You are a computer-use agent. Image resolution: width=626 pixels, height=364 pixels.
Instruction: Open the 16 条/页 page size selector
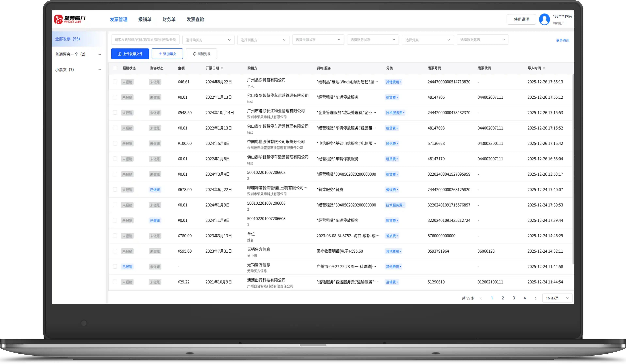tap(557, 298)
